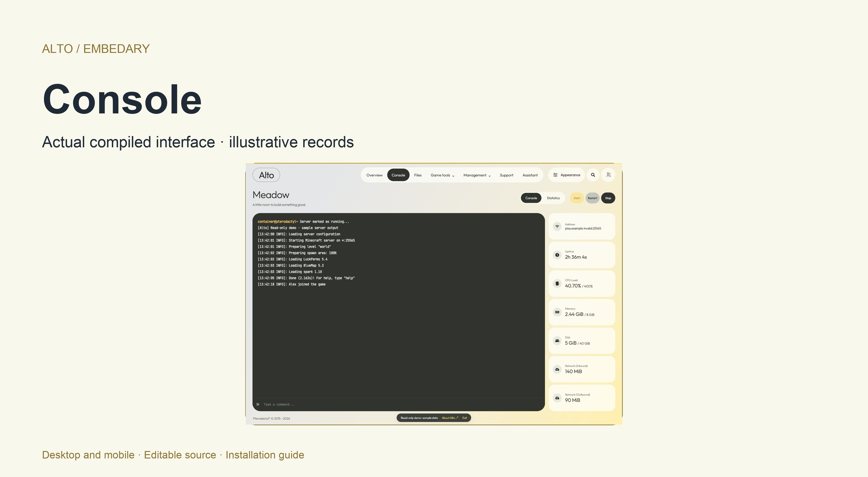The height and width of the screenshot is (477, 868).
Task: Expand the Game tools dropdown
Action: pyautogui.click(x=442, y=175)
